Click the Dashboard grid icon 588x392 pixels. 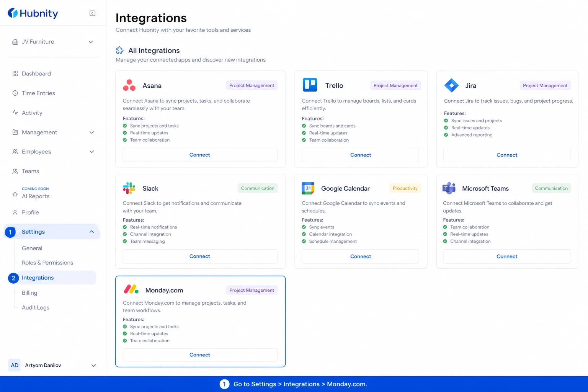click(15, 73)
